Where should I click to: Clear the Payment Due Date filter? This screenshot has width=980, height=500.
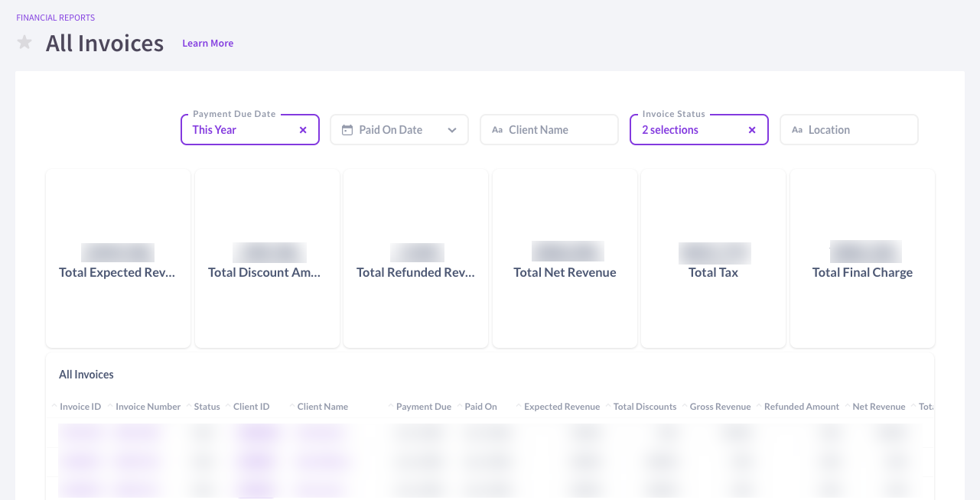pyautogui.click(x=303, y=130)
